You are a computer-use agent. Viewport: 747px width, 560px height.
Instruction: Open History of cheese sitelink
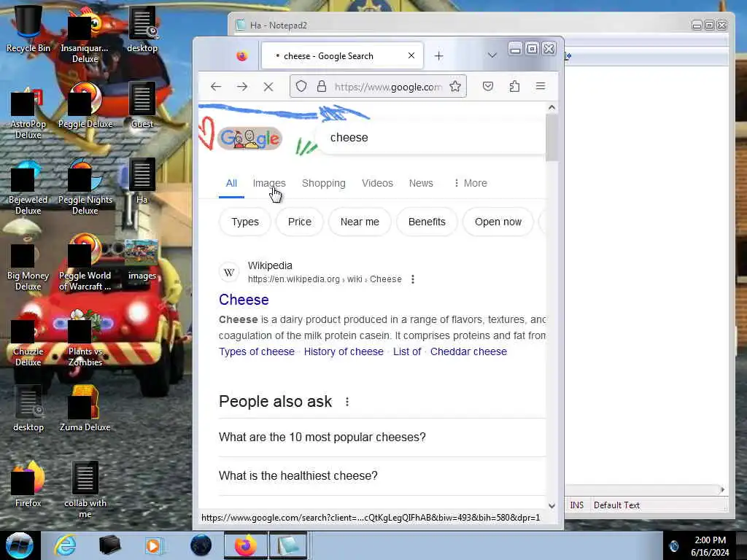(344, 351)
